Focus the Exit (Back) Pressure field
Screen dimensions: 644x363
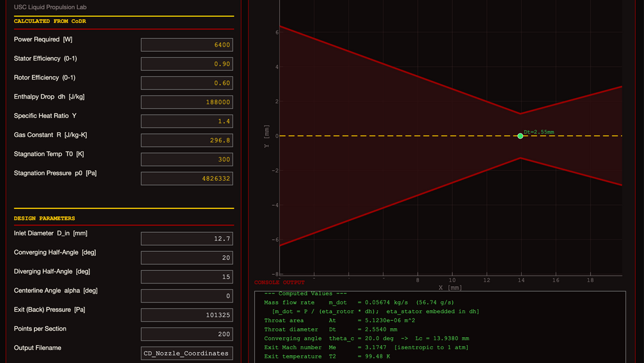click(x=187, y=315)
